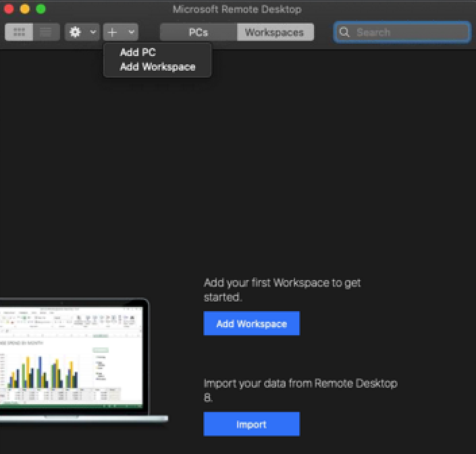Image resolution: width=476 pixels, height=454 pixels.
Task: Switch to the PCs tab
Action: (199, 32)
